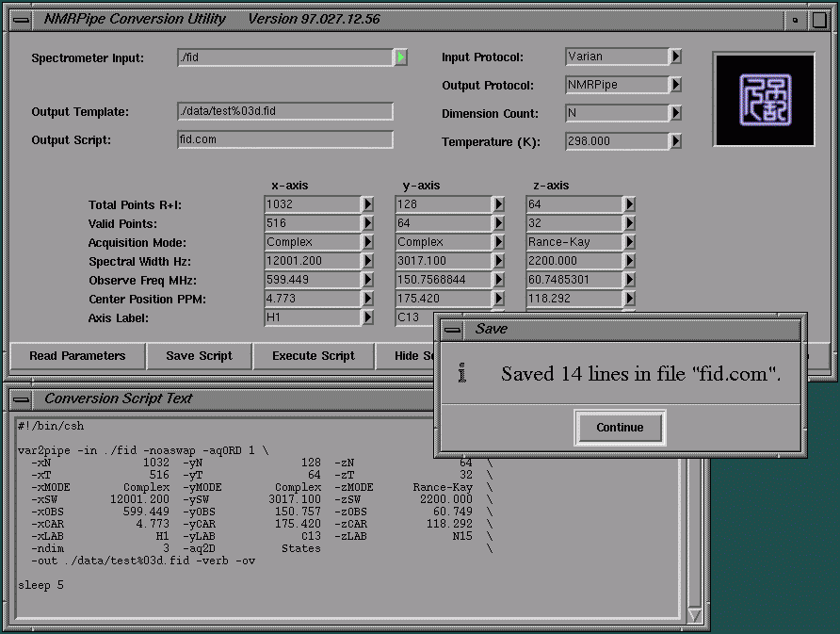Click Continue in the Save dialog
The height and width of the screenshot is (634, 840).
(620, 428)
